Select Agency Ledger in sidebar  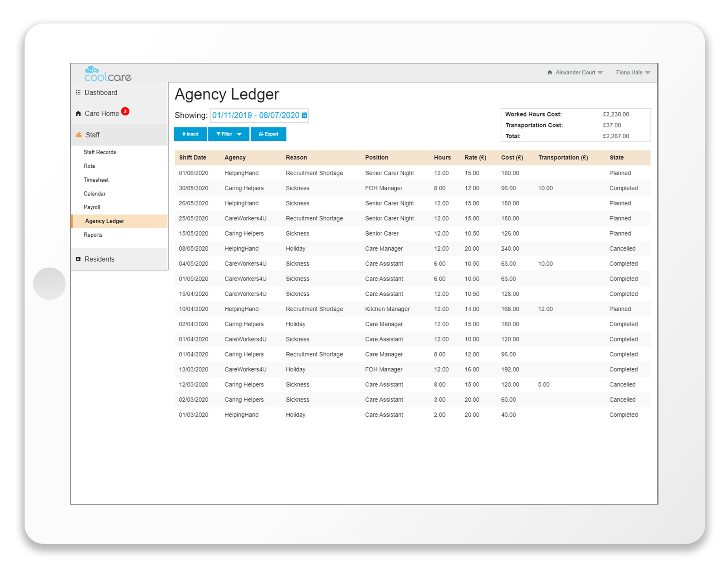[x=119, y=221]
